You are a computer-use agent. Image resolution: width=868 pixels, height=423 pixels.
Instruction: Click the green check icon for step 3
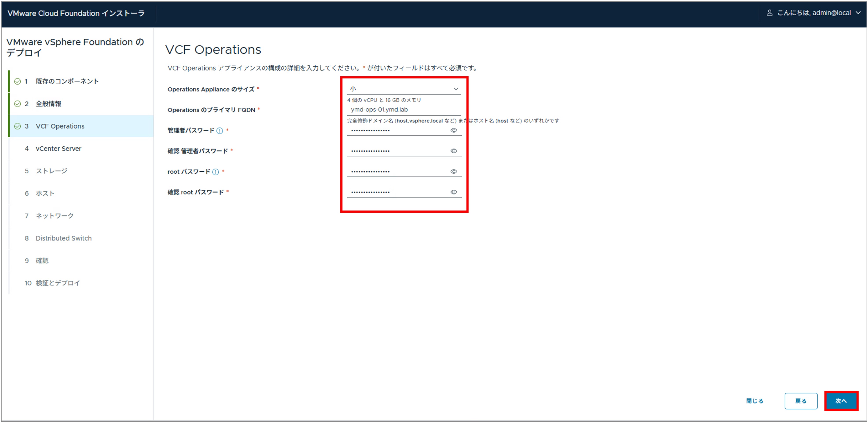click(x=18, y=126)
